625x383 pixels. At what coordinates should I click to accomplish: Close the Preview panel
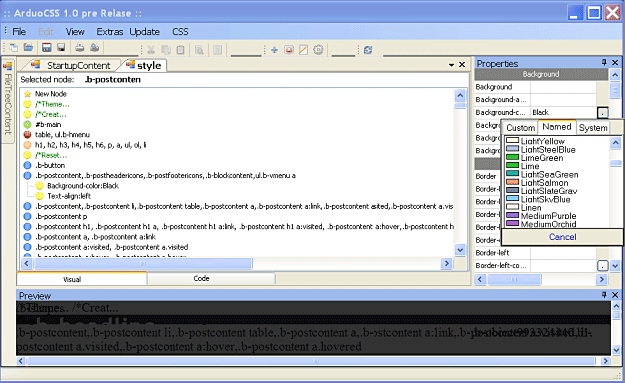(615, 295)
